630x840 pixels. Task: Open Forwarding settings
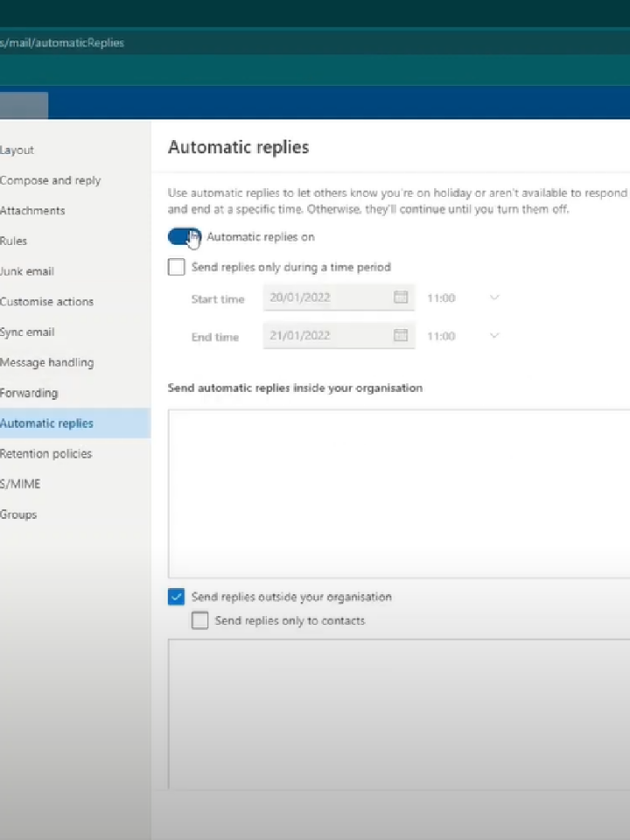(x=29, y=393)
